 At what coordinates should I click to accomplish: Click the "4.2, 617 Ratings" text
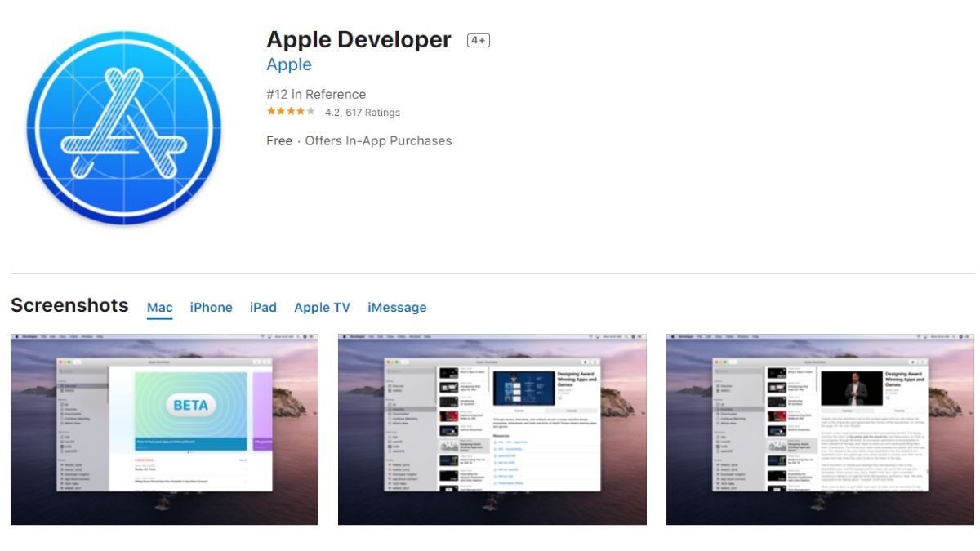(x=363, y=113)
